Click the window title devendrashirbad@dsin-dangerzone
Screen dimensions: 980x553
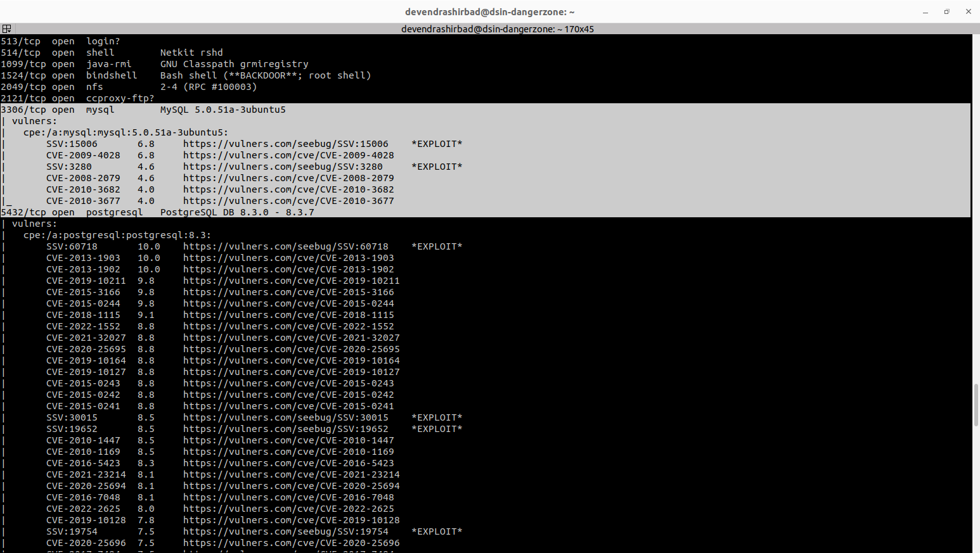[x=489, y=12]
